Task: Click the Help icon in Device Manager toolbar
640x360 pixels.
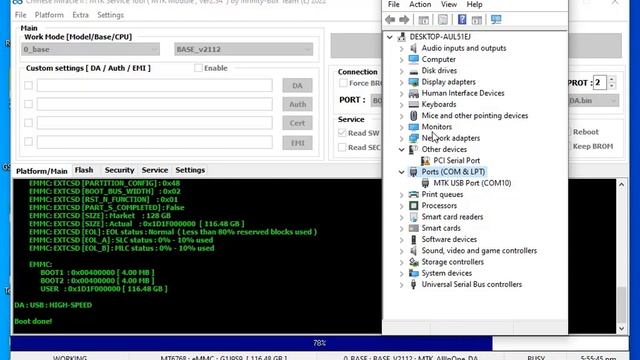Action: 462,19
